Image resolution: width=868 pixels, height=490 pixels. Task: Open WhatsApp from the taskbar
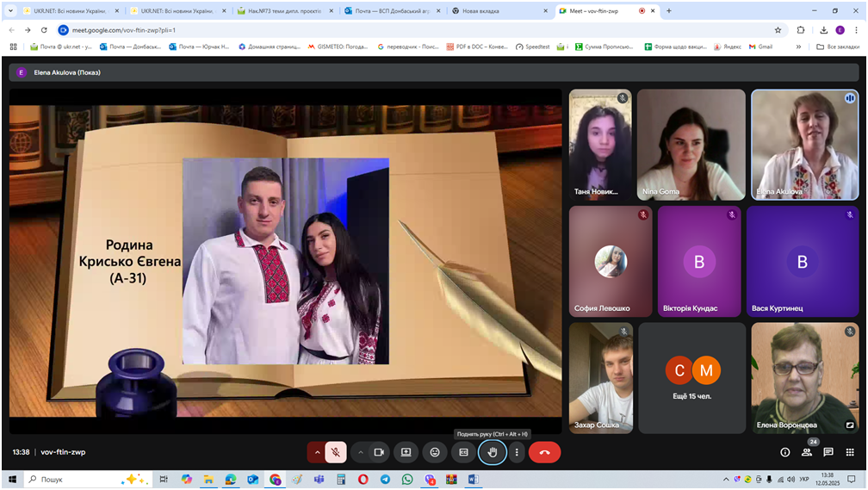pyautogui.click(x=406, y=480)
